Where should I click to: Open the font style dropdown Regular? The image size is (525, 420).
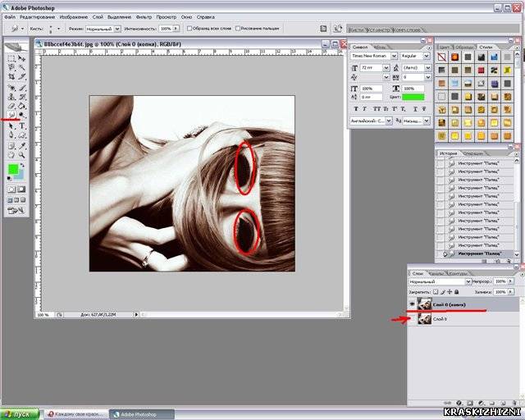(x=427, y=56)
